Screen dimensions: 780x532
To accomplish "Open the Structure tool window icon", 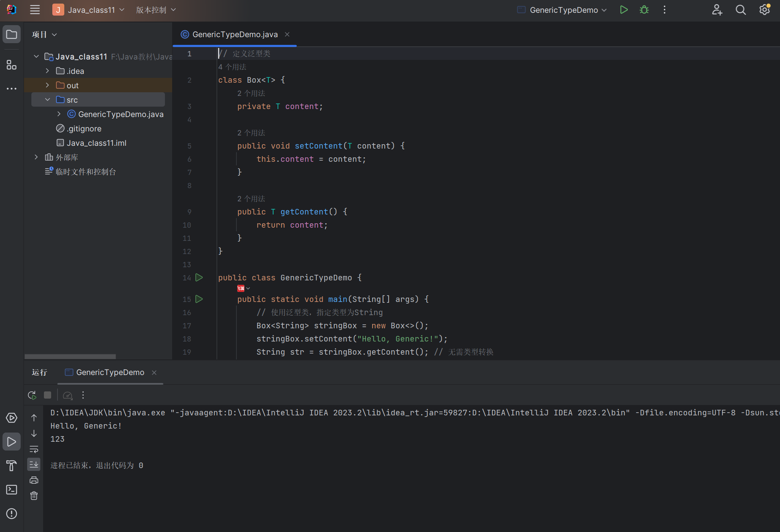I will coord(12,65).
